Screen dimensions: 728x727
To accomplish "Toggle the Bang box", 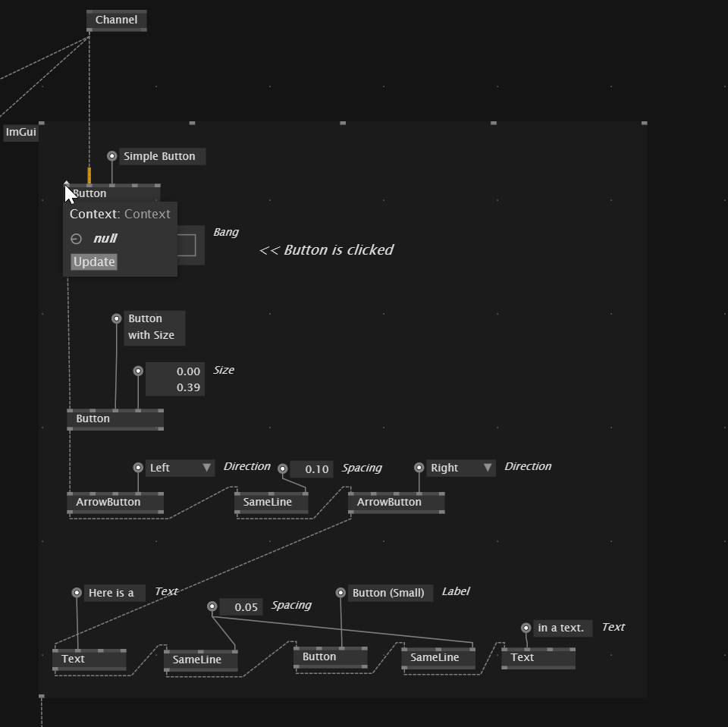I will point(188,246).
